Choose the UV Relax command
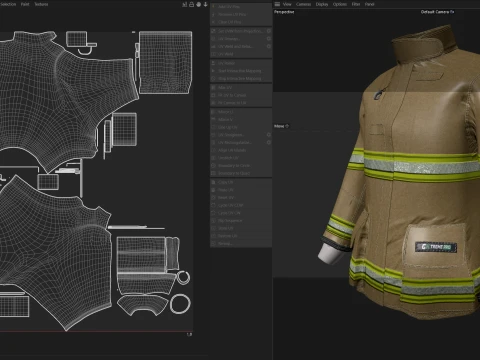 click(241, 63)
